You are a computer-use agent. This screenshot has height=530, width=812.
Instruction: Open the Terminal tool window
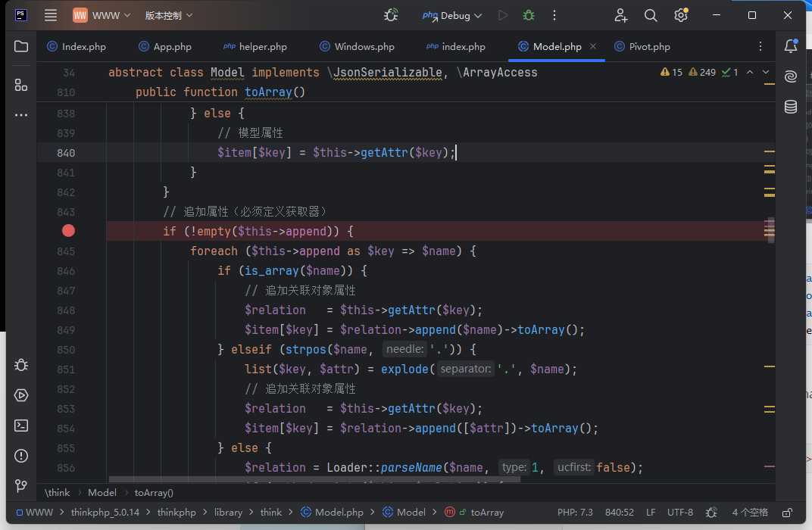coord(21,426)
